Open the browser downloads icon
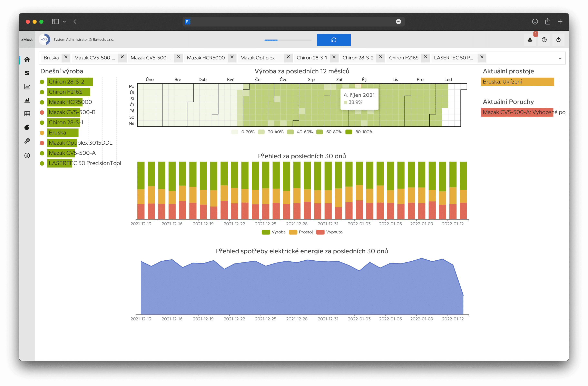Viewport: 588px width, 386px height. [535, 21]
